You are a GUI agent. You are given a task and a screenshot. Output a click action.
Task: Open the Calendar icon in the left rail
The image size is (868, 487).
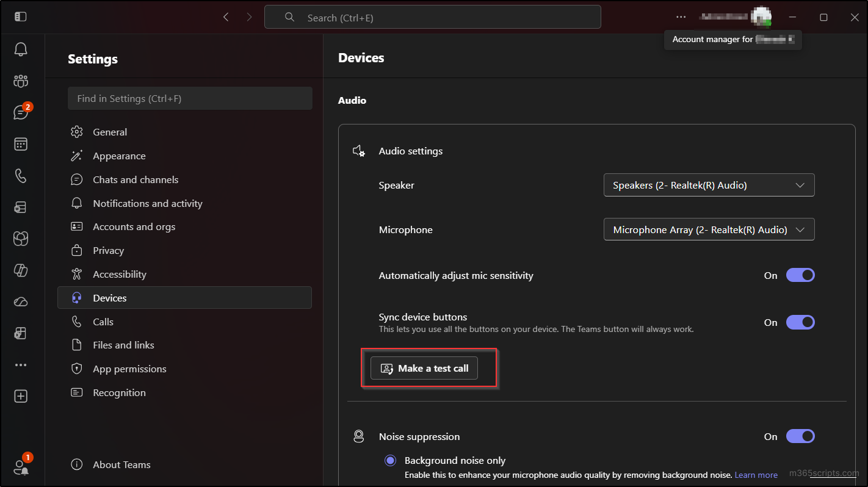coord(21,144)
